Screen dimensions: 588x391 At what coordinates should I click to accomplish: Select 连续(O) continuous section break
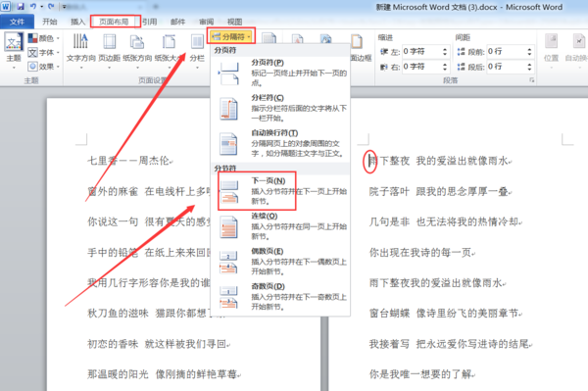(280, 226)
